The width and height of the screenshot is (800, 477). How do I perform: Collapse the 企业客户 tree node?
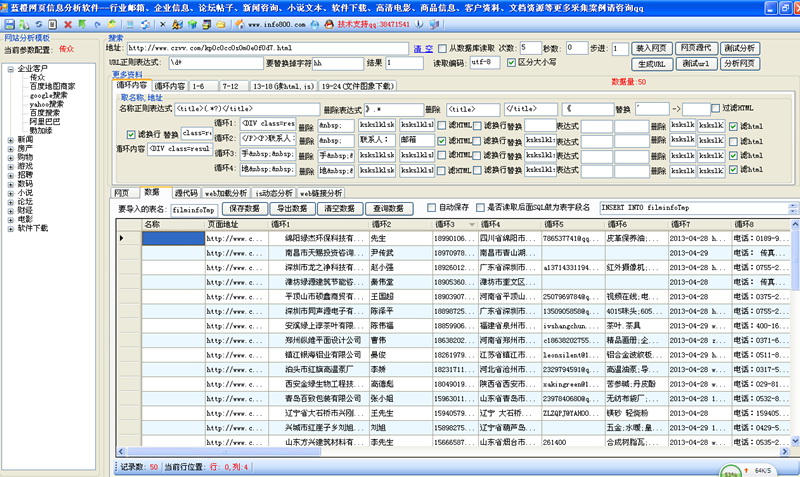[x=10, y=68]
